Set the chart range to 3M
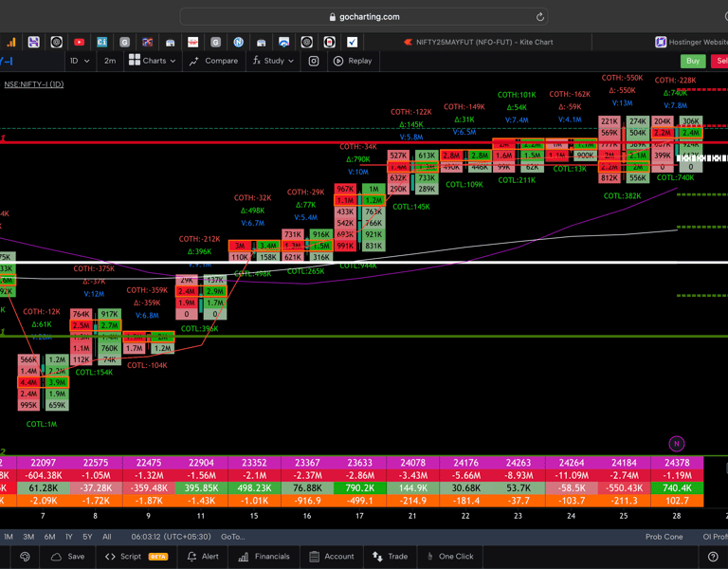Screen dimensions: 728x569 click(28, 537)
